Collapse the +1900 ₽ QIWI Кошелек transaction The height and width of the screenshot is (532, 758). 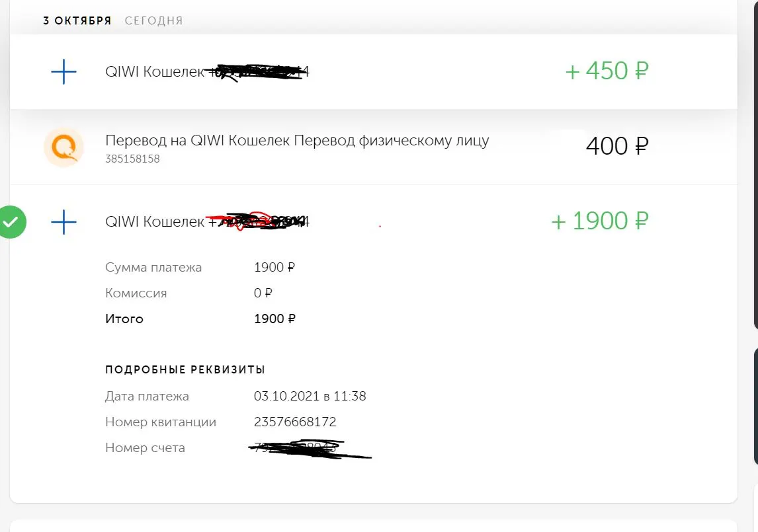click(373, 222)
